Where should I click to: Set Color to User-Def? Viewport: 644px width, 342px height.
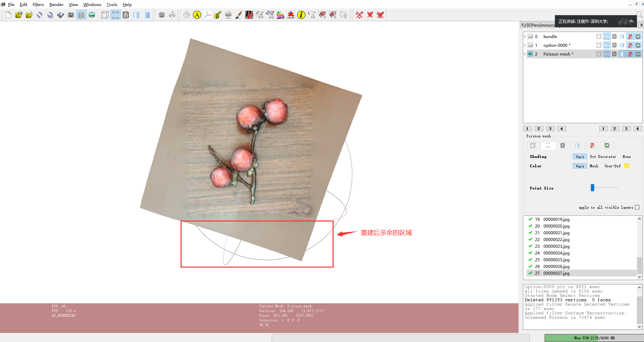612,166
